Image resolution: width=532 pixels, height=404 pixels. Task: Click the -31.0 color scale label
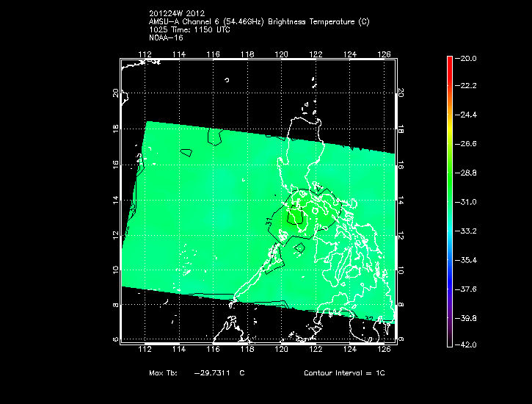(x=465, y=202)
